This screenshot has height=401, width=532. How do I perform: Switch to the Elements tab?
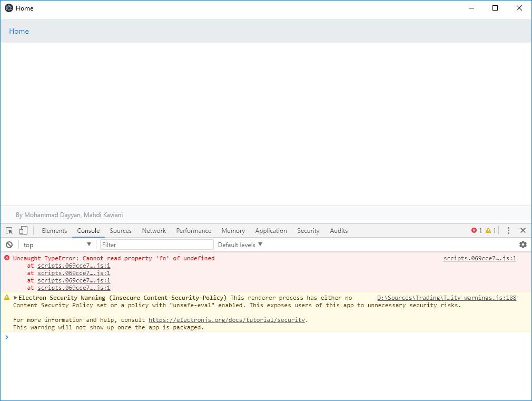(54, 231)
